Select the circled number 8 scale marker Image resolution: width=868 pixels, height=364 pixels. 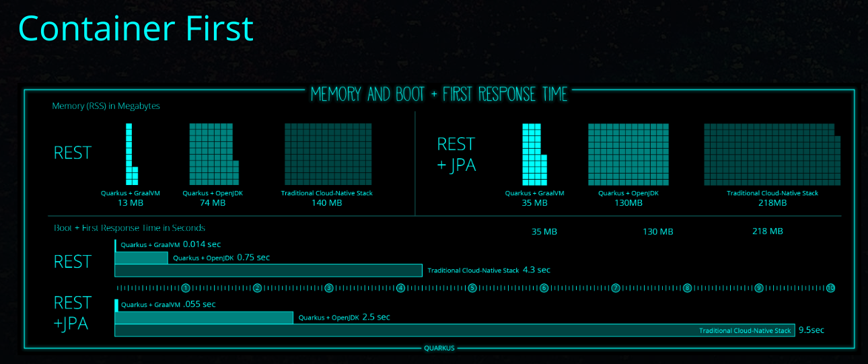(687, 288)
